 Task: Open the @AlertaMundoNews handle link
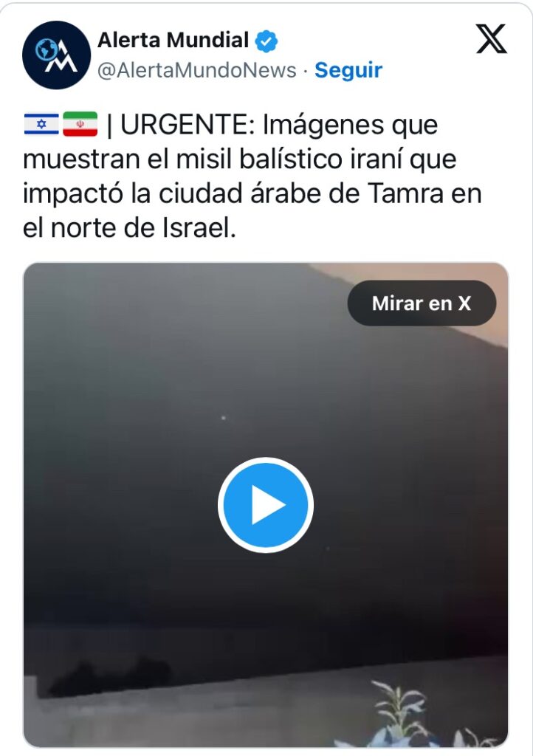point(197,70)
